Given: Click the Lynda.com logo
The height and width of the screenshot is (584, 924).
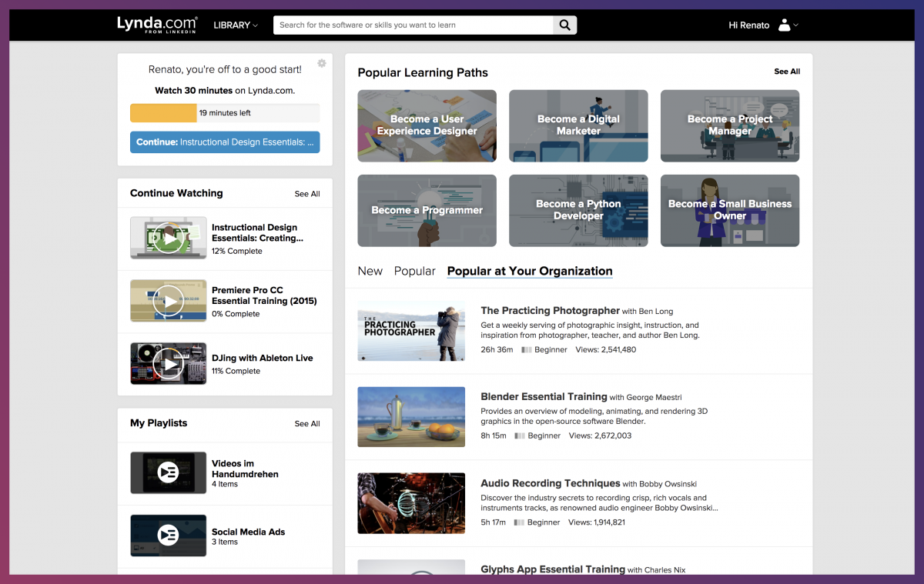Looking at the screenshot, I should [157, 25].
